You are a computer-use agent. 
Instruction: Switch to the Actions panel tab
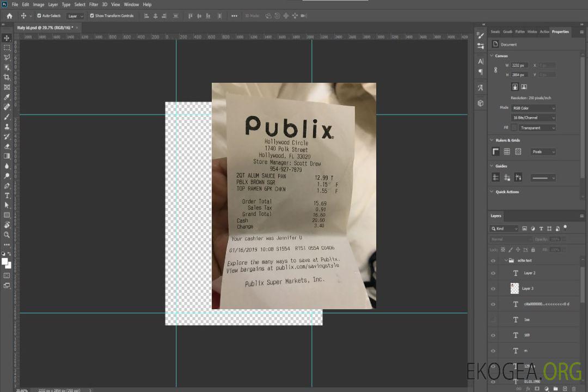544,32
